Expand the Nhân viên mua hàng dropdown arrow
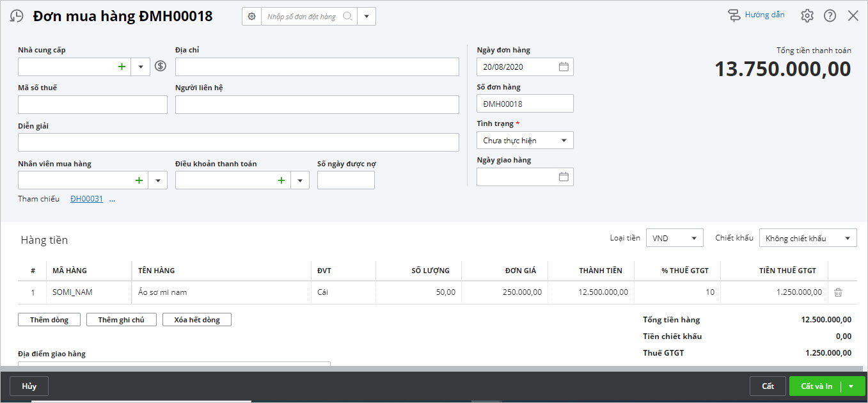Screen dimensions: 868x403 click(158, 180)
